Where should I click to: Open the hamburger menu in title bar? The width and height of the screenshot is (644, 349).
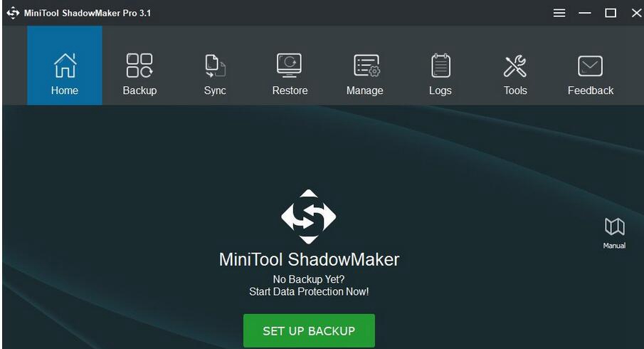coord(559,13)
